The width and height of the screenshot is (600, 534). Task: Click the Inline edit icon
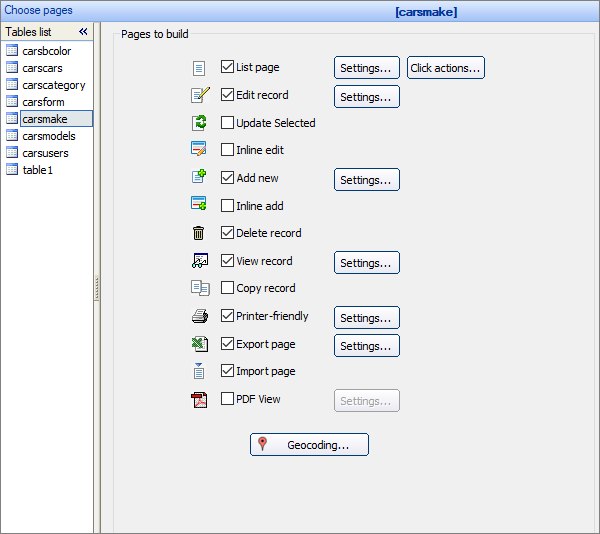point(199,149)
